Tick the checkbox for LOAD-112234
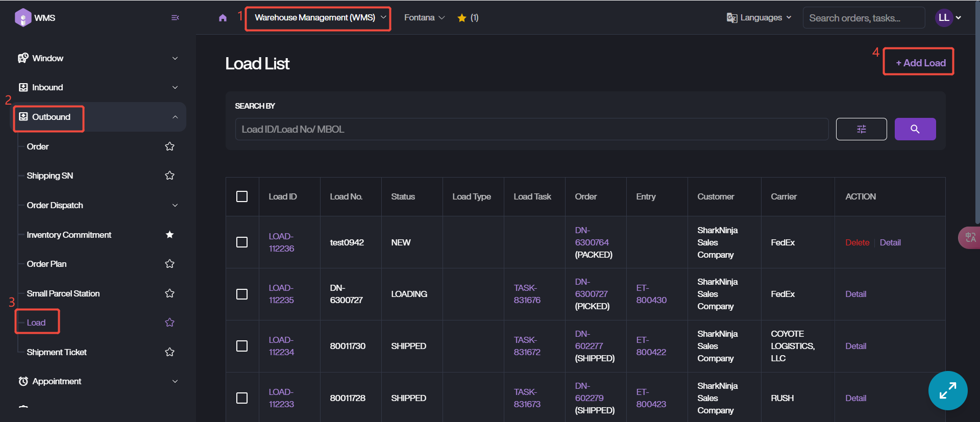Screen dimensions: 980x422 (242, 346)
